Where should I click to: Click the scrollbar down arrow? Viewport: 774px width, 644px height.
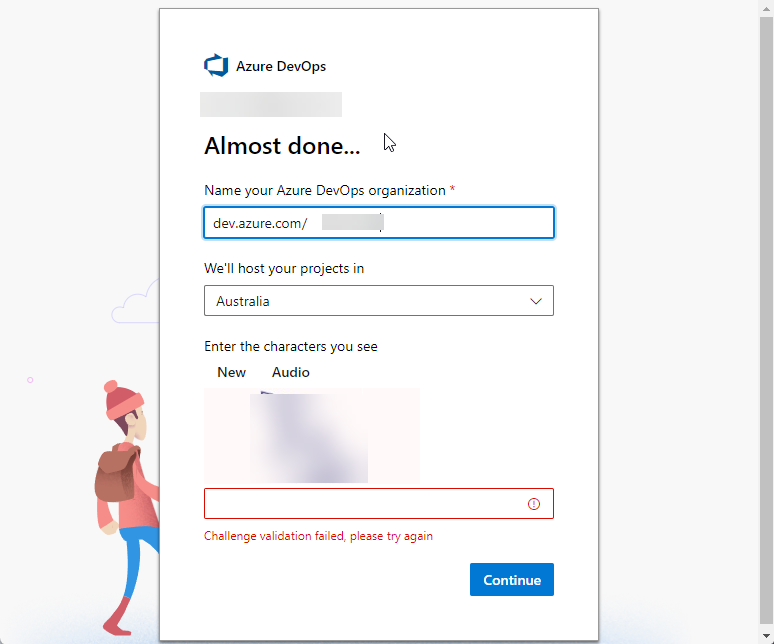[x=766, y=636]
